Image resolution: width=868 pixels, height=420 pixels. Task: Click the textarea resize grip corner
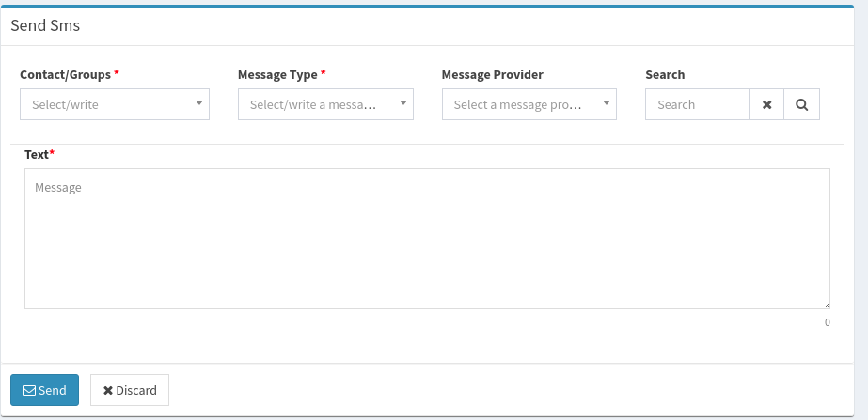pyautogui.click(x=827, y=305)
